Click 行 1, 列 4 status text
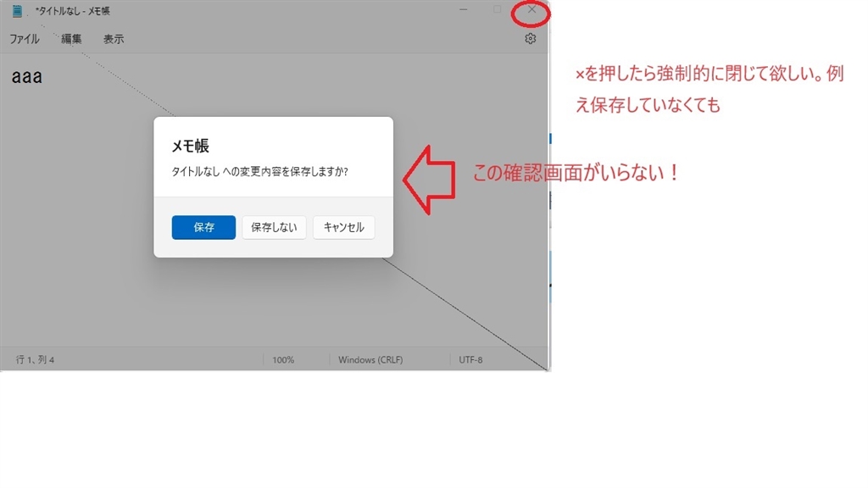The image size is (868, 488). pos(35,359)
